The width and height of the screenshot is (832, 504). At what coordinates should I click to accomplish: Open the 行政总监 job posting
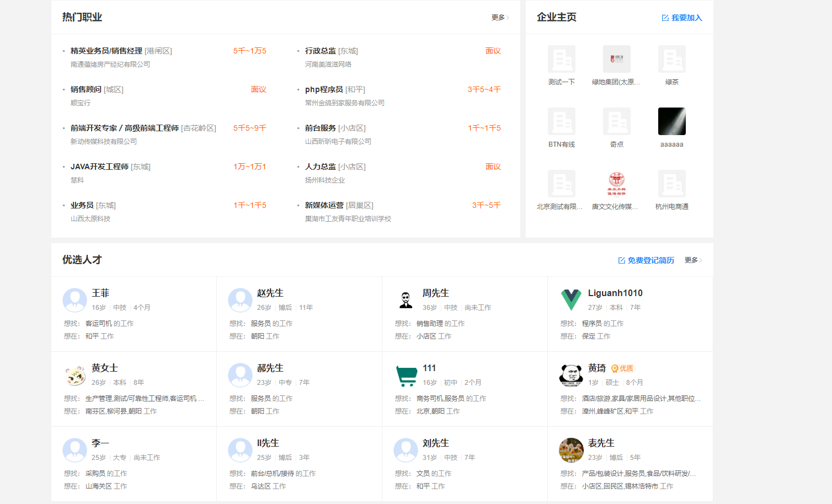[321, 51]
